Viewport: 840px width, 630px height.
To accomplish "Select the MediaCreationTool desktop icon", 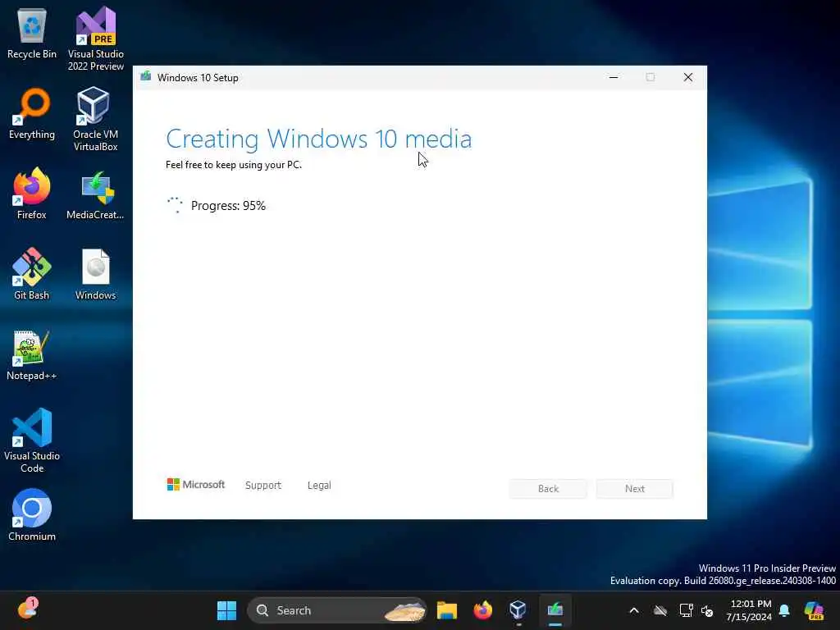I will 95,194.
